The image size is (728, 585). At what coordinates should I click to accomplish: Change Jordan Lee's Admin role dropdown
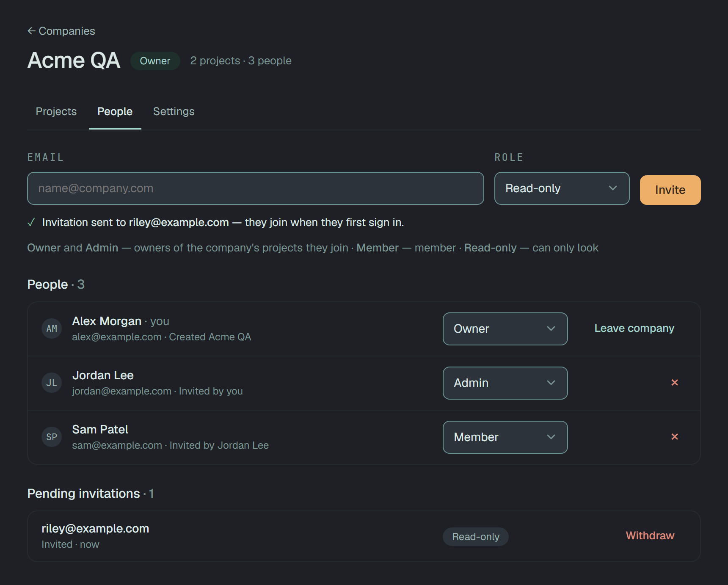[x=505, y=383]
